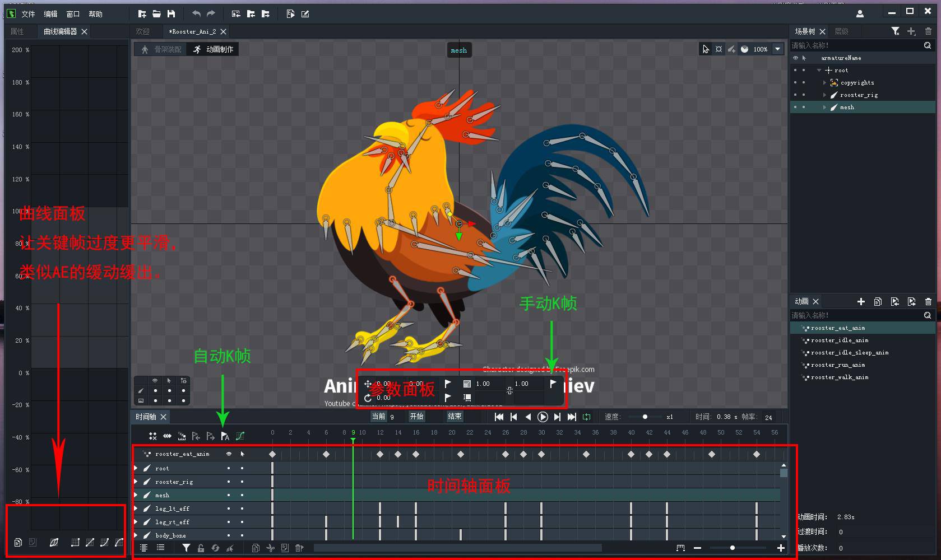This screenshot has height=560, width=941.
Task: Add a new item to the scene tree
Action: [911, 31]
